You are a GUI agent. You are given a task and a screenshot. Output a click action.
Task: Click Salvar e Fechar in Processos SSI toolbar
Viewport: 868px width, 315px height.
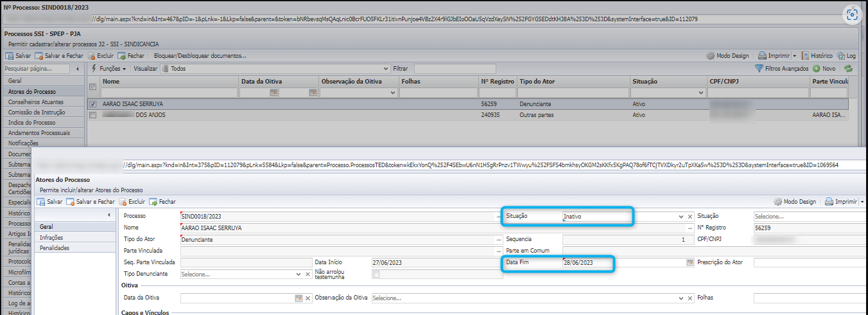pos(60,56)
